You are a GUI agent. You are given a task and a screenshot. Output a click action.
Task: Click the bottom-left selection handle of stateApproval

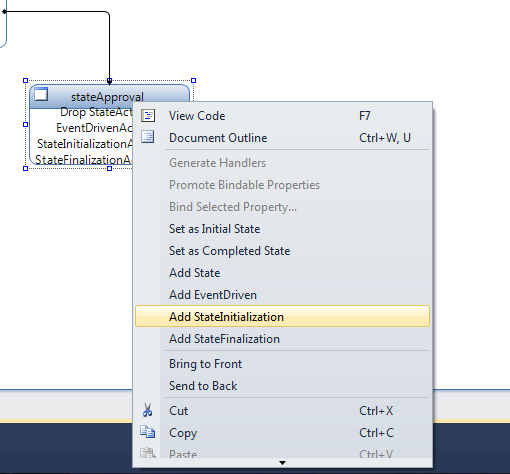tap(25, 169)
